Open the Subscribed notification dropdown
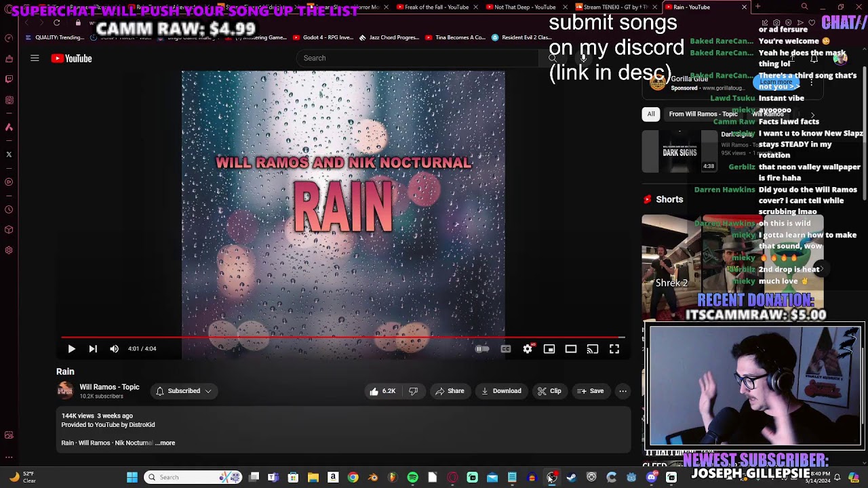The height and width of the screenshot is (488, 868). point(183,391)
